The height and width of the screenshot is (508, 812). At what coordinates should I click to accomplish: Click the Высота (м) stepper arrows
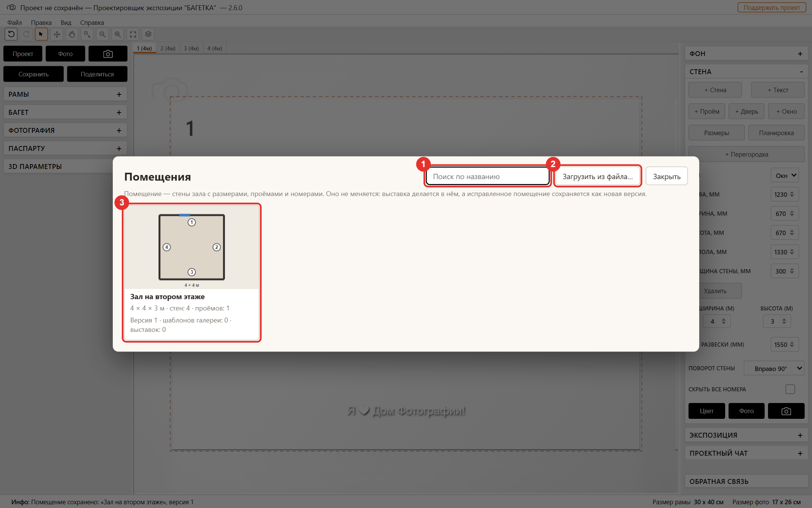click(784, 321)
